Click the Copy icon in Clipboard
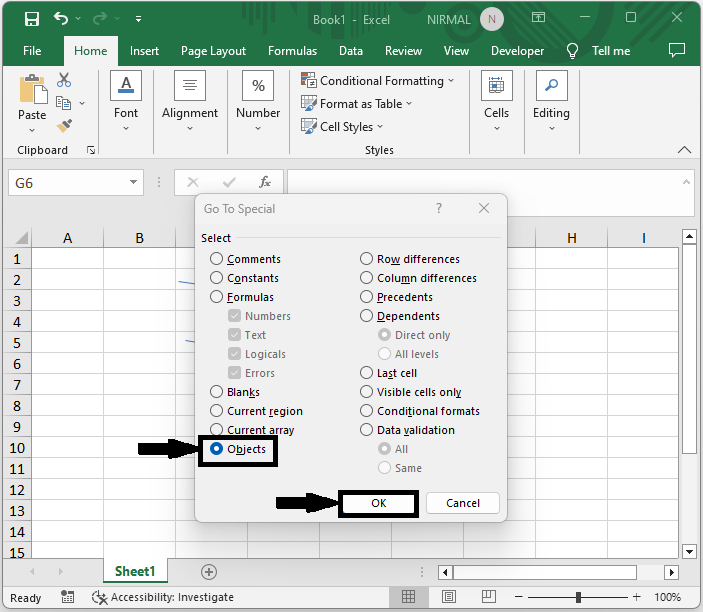 (x=63, y=103)
